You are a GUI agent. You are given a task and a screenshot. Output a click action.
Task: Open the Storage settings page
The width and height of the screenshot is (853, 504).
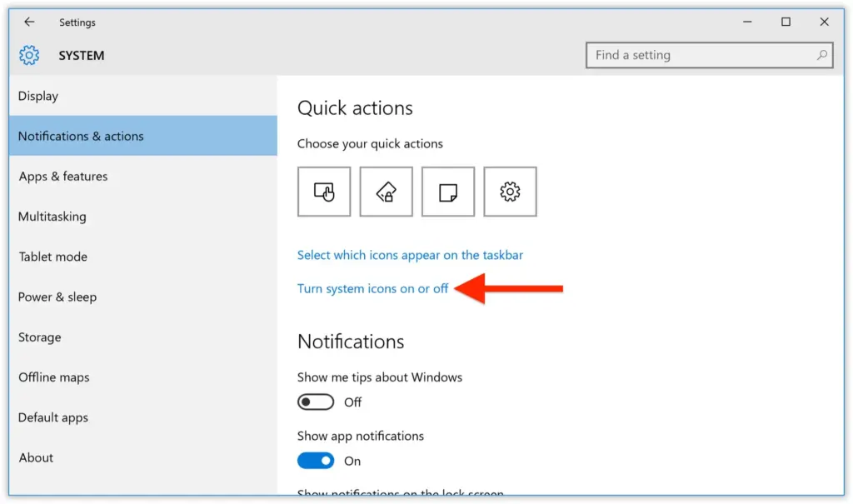coord(40,337)
